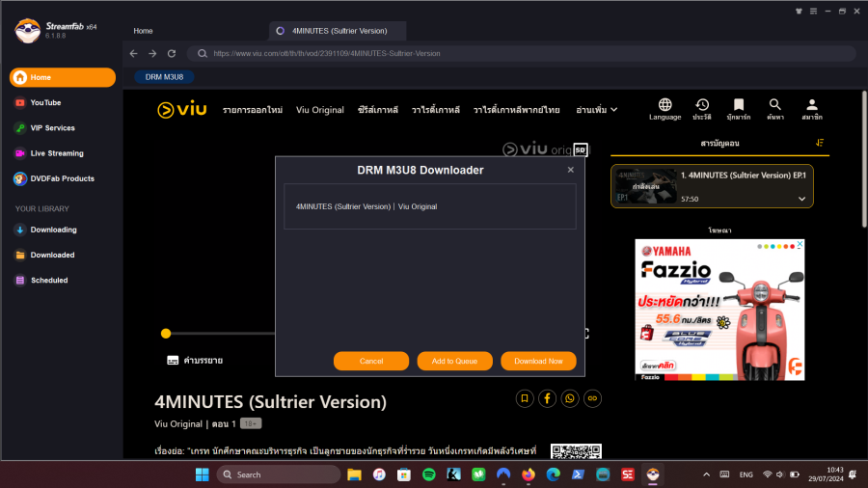This screenshot has width=868, height=488.
Task: Click Add to Queue button
Action: tap(454, 361)
